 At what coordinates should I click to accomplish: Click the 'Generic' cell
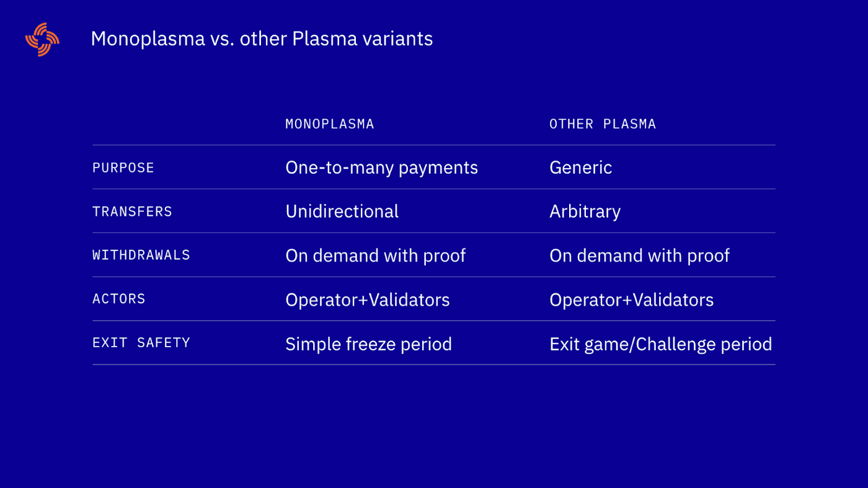pyautogui.click(x=581, y=168)
